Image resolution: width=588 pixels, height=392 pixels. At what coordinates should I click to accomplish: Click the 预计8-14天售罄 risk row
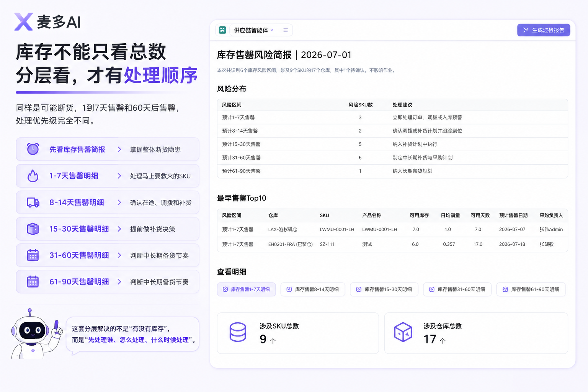(x=392, y=131)
